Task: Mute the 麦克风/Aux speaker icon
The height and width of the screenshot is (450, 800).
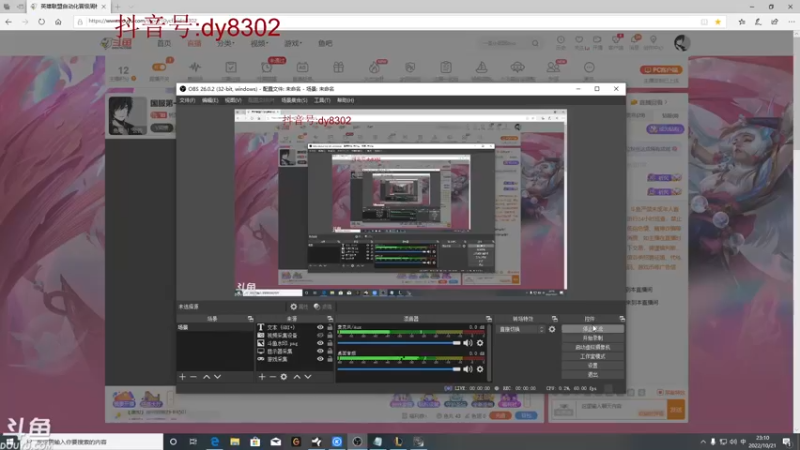Action: tap(467, 343)
